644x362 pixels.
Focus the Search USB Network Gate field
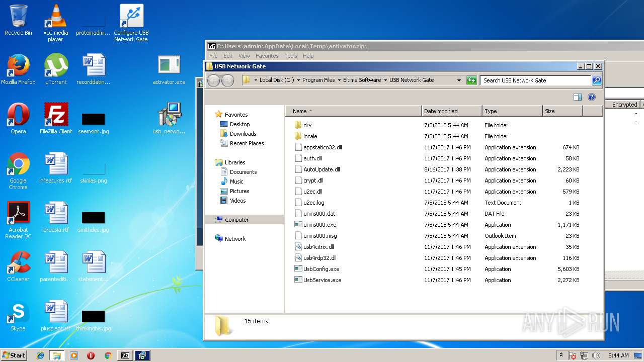pos(535,80)
